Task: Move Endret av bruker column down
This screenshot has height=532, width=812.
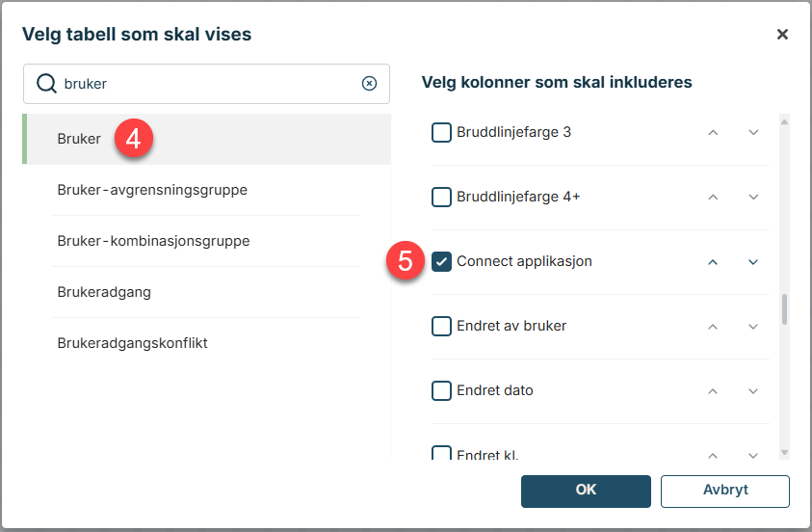Action: [753, 326]
